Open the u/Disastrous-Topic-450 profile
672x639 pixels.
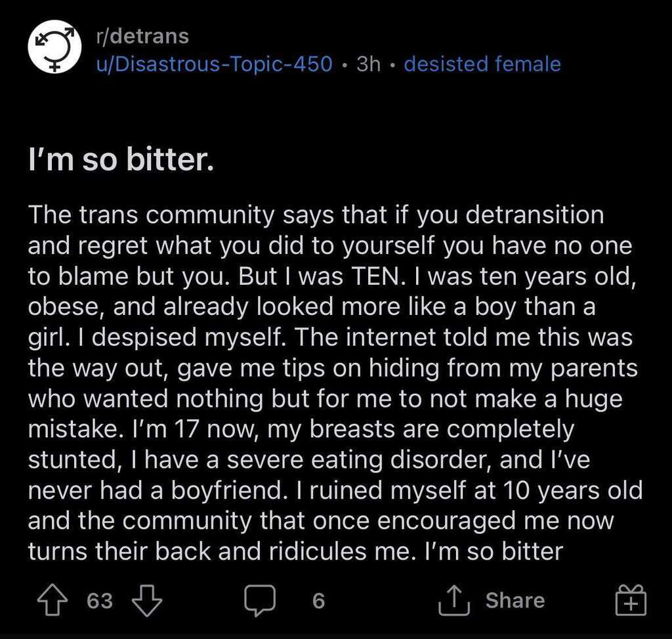(x=215, y=64)
